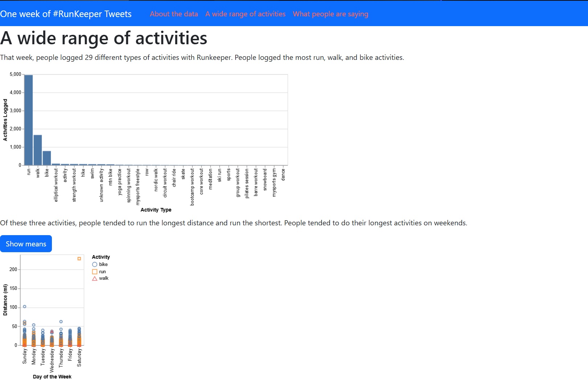Click run square symbol in legend

pyautogui.click(x=95, y=272)
